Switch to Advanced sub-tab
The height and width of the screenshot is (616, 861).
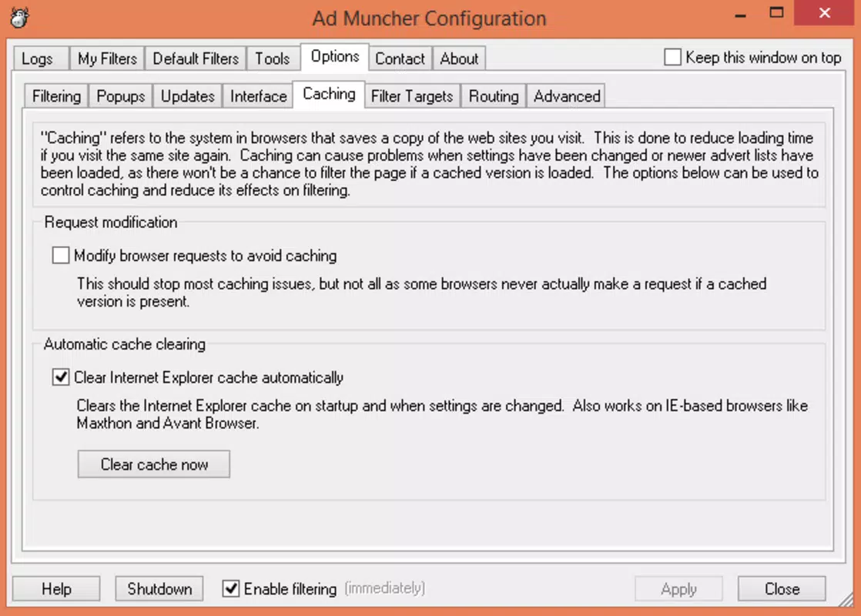pos(567,96)
